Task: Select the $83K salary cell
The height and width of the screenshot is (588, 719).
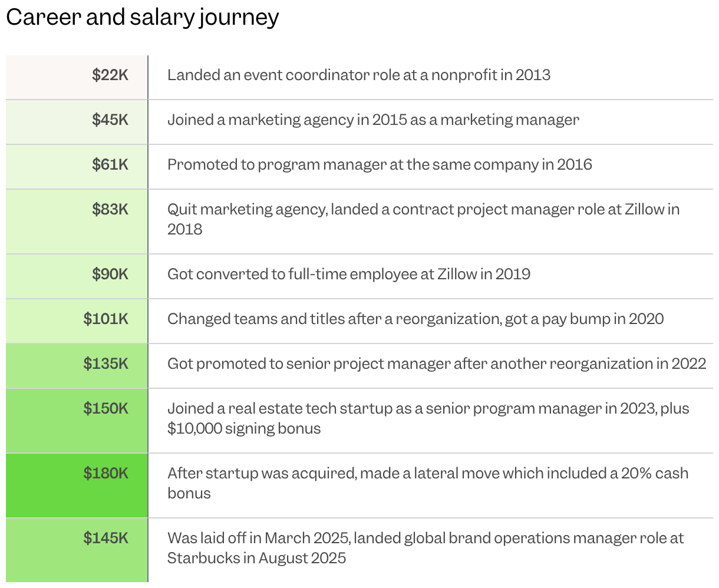Action: pyautogui.click(x=77, y=222)
